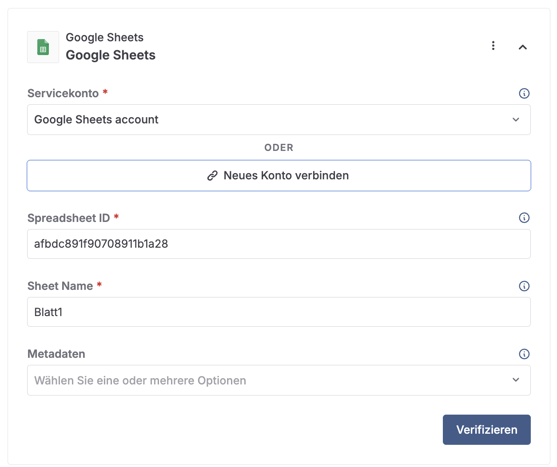557x467 pixels.
Task: Open the Metadaten options dropdown
Action: pyautogui.click(x=279, y=380)
